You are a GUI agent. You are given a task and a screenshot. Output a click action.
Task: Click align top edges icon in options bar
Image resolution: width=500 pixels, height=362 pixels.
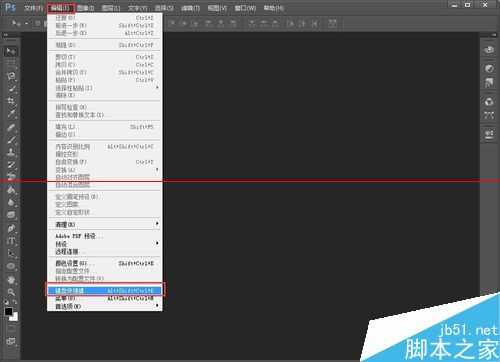[x=172, y=23]
